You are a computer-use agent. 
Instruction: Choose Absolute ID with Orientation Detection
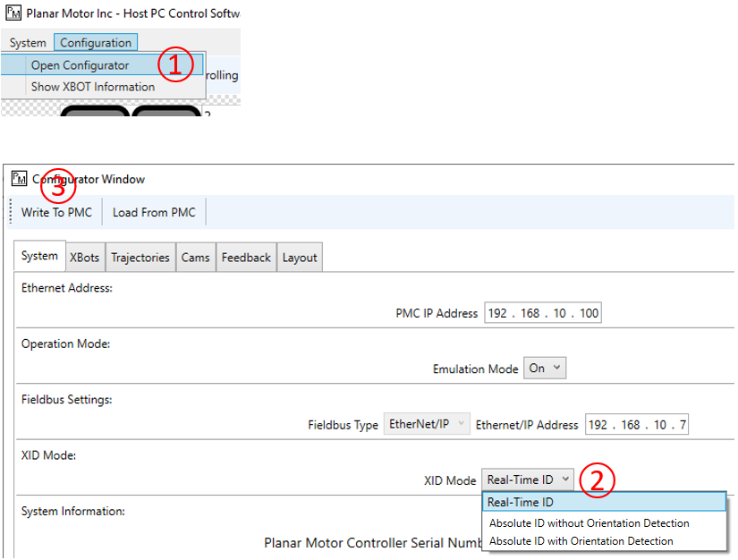pyautogui.click(x=581, y=540)
